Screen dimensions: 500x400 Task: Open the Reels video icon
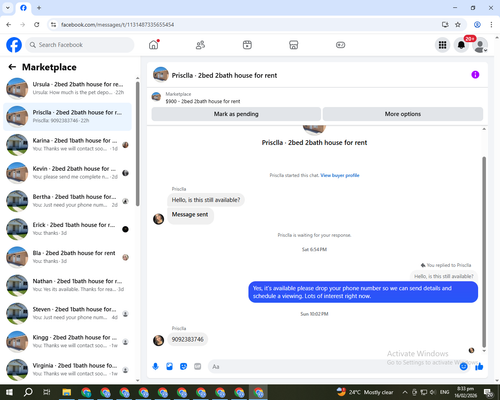pyautogui.click(x=247, y=45)
